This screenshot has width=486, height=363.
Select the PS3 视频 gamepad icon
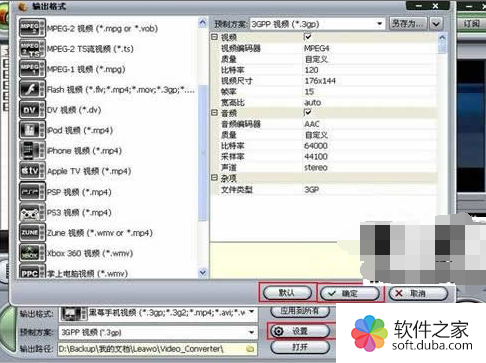point(32,212)
